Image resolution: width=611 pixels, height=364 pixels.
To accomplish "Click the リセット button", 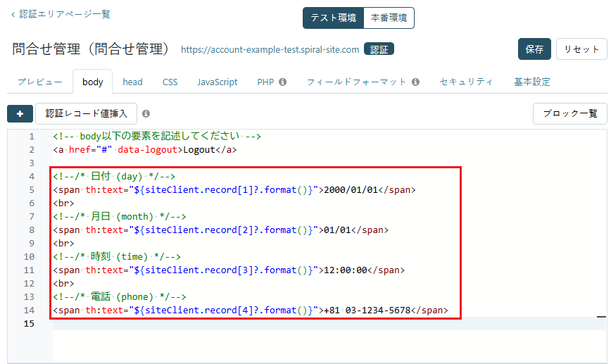I will [x=581, y=49].
